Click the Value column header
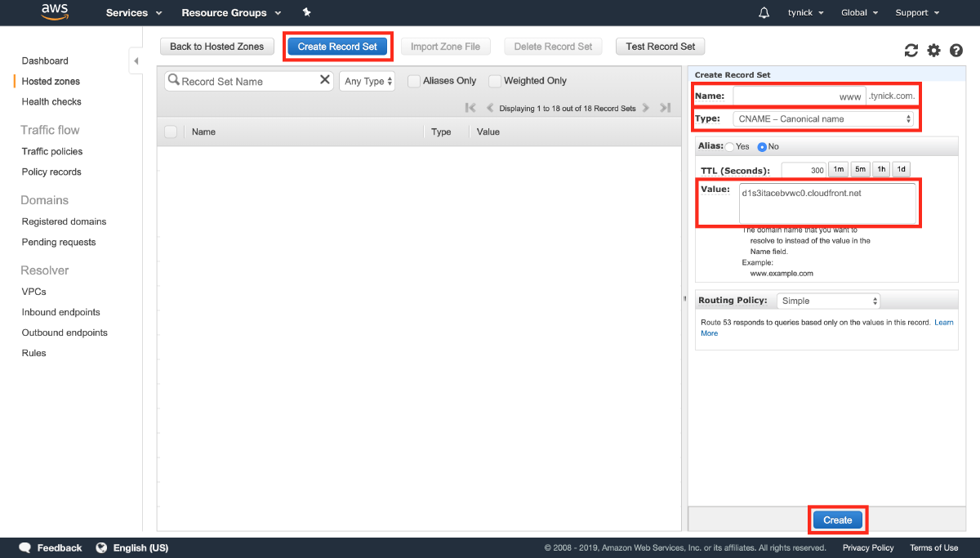Viewport: 980px width, 558px height. point(488,132)
